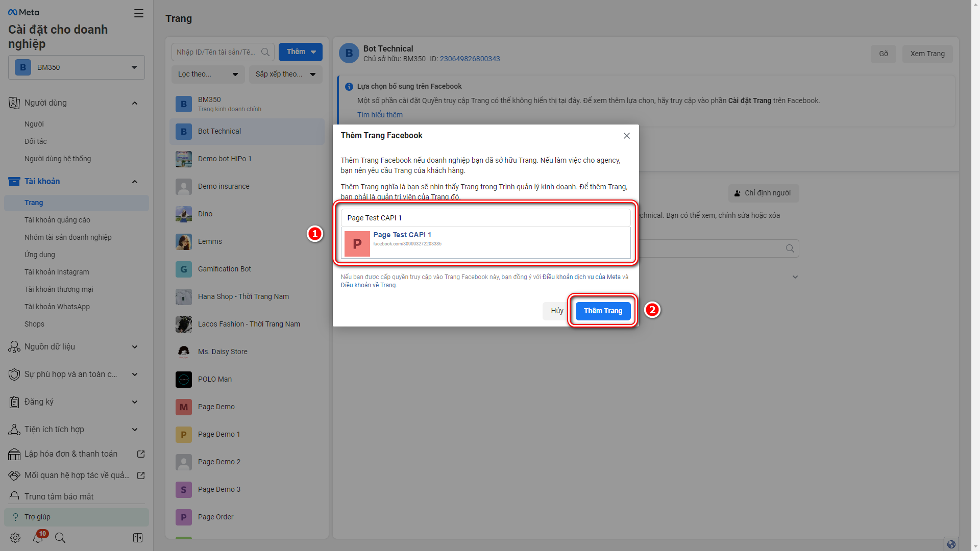Toggle sidebar panel layout icon

point(138,538)
